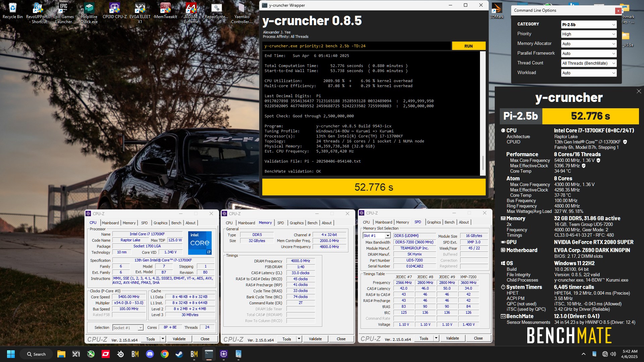Click Close in the Memory CPU-Z window
644x362 pixels.
click(341, 339)
